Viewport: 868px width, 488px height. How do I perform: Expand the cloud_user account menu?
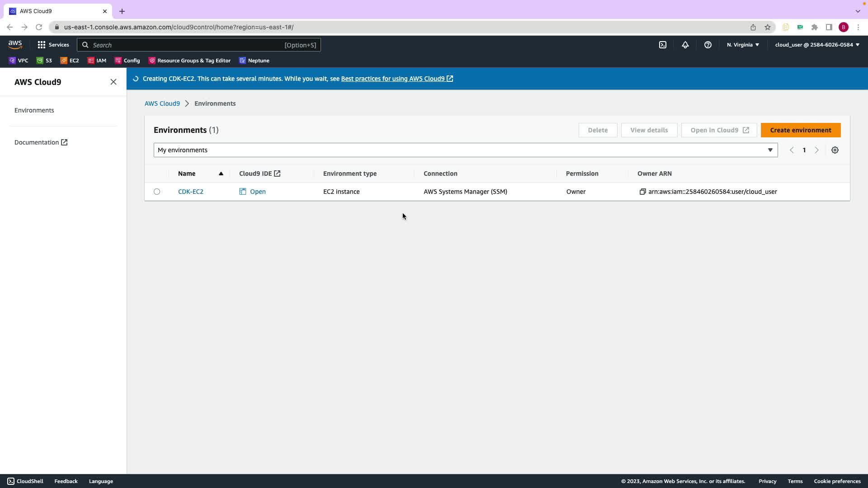click(817, 45)
